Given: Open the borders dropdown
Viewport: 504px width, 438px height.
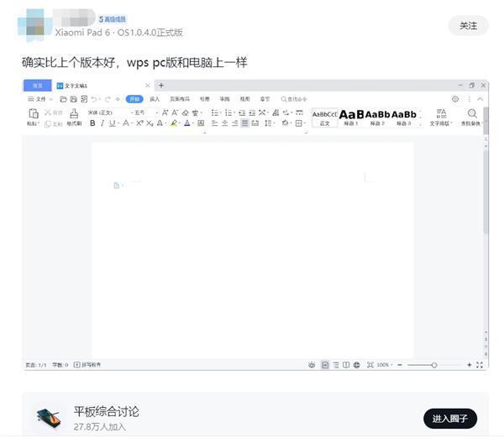Looking at the screenshot, I should (304, 123).
